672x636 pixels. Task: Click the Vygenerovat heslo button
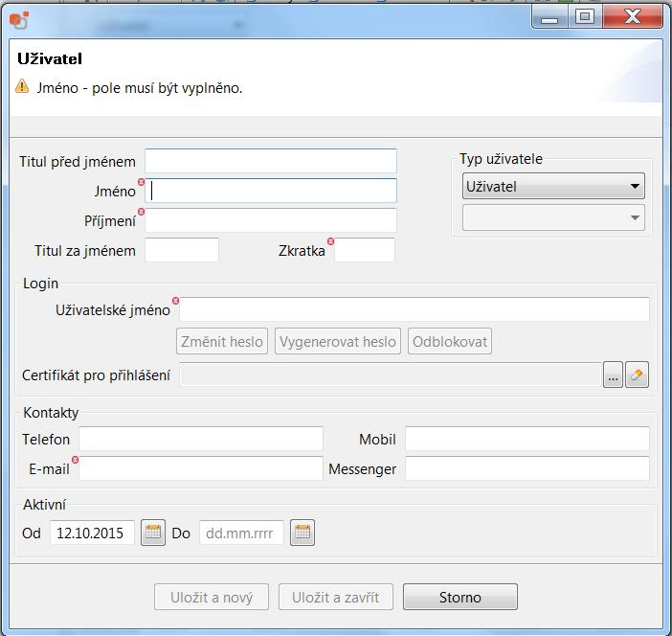pyautogui.click(x=338, y=341)
